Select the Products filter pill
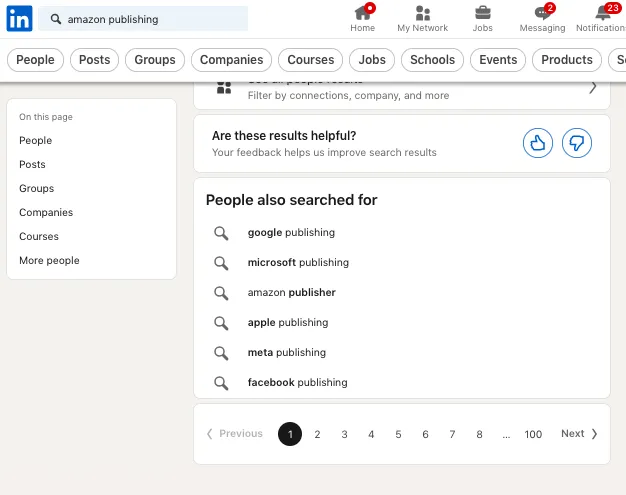 567,60
